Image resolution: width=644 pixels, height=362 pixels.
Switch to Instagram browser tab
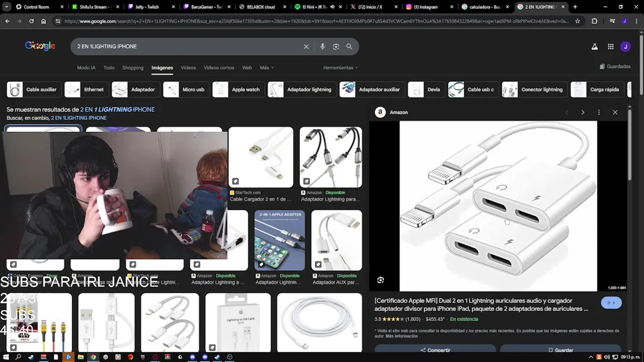(x=425, y=7)
